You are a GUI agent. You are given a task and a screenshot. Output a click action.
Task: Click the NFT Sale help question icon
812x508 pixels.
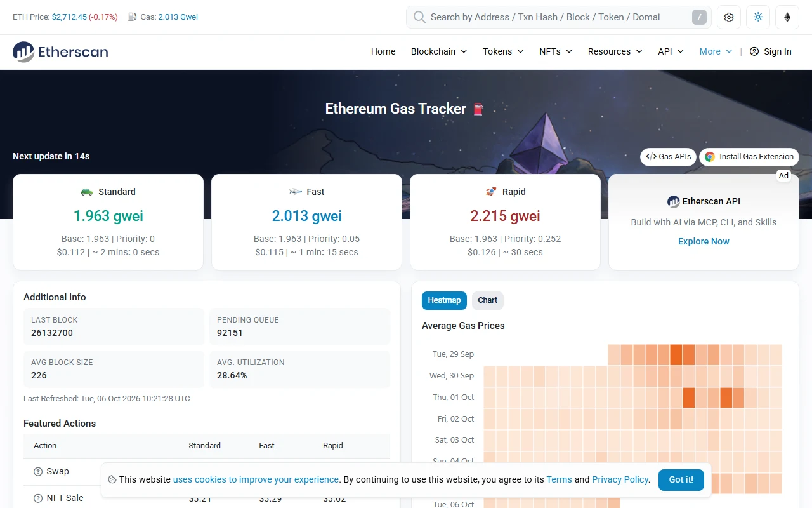38,498
